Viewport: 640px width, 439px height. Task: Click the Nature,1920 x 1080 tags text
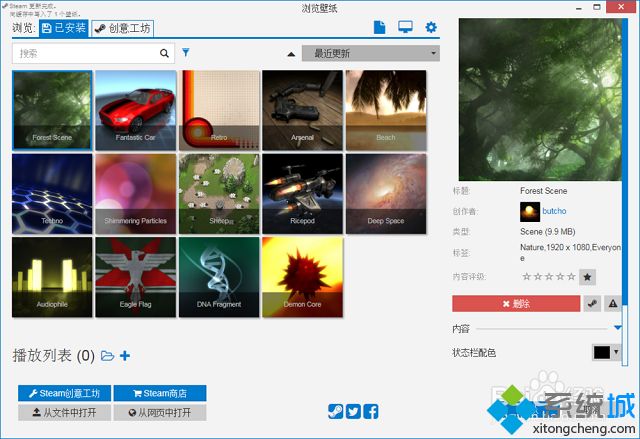click(570, 252)
